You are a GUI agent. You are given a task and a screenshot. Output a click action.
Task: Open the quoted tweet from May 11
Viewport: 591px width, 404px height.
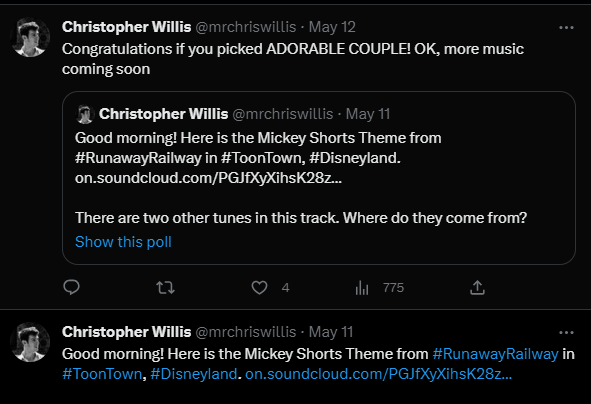(318, 178)
